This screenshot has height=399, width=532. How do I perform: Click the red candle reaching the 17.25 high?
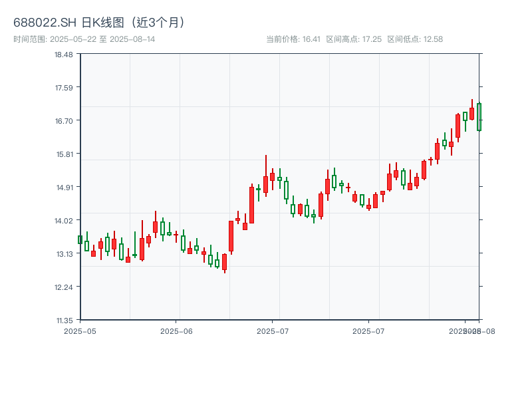coord(471,113)
